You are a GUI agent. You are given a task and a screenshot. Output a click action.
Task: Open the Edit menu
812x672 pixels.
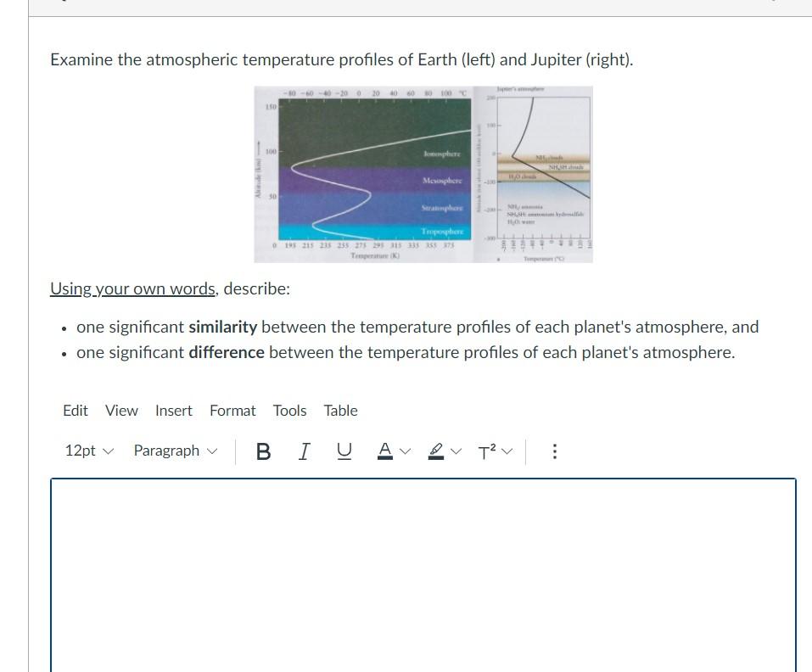[x=75, y=411]
